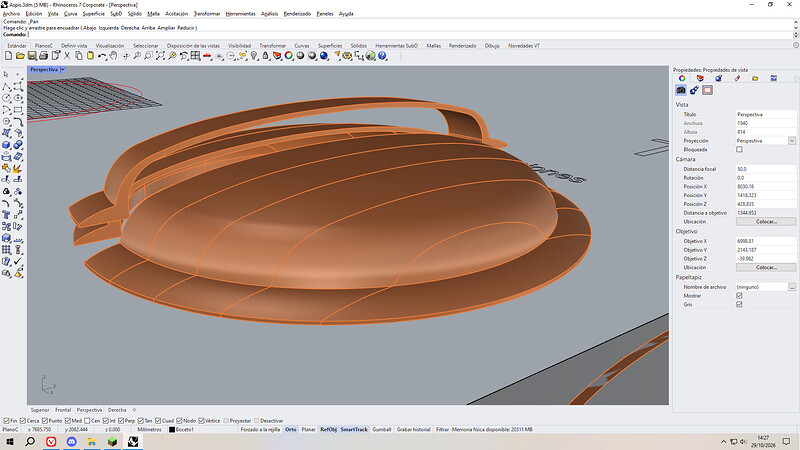The image size is (800, 450).
Task: Open the Perspectiva viewport title dropdown arrow
Action: tap(63, 69)
